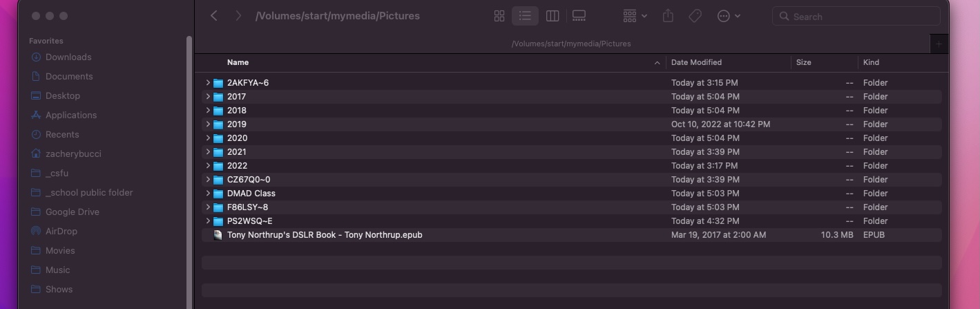
Task: Add a new tab with plus button
Action: click(x=939, y=44)
